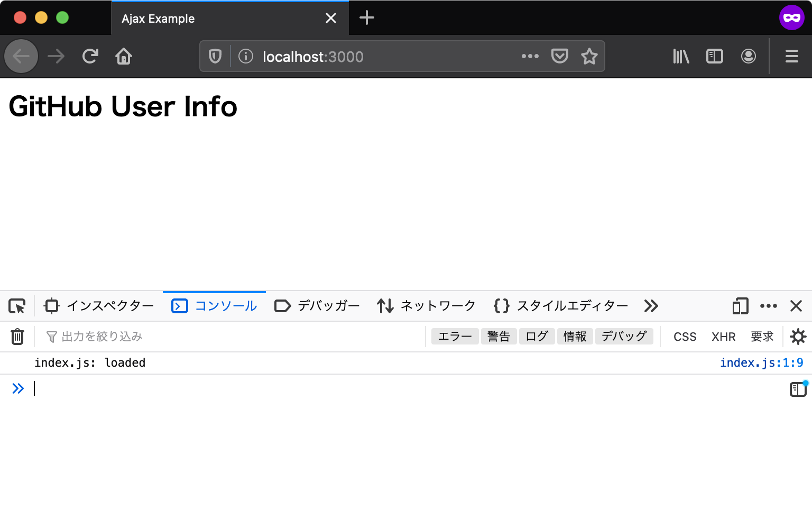Image resolution: width=812 pixels, height=508 pixels.
Task: Enable the XHR log filter
Action: click(x=723, y=336)
